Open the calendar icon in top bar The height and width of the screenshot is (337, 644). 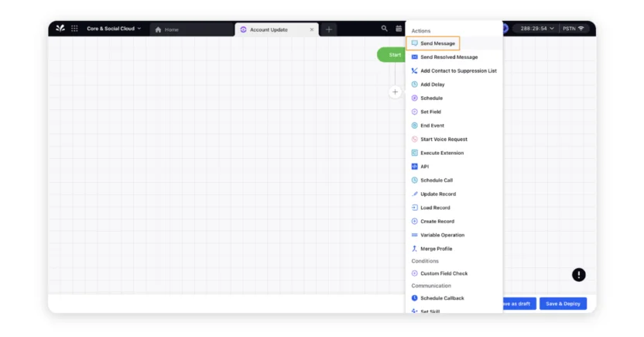(x=399, y=29)
